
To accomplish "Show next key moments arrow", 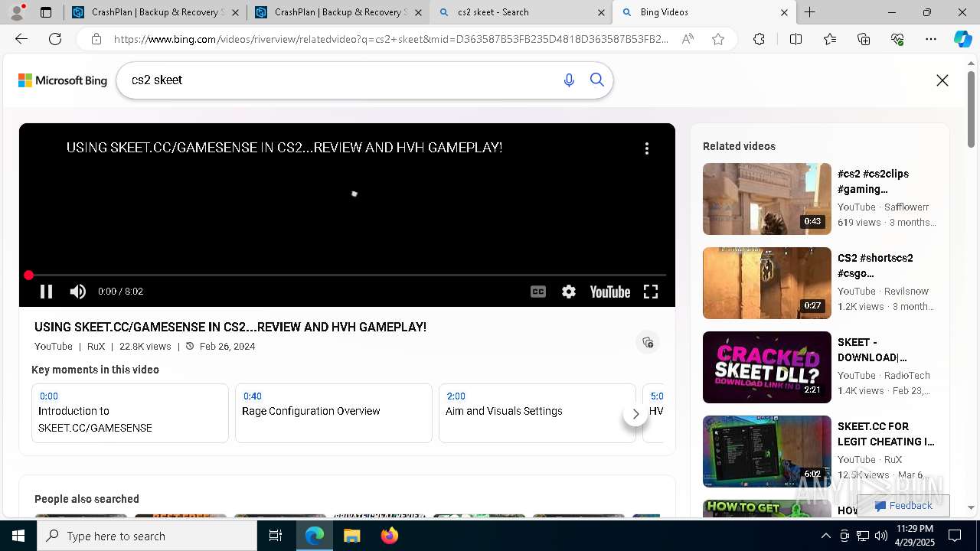I will coord(635,413).
